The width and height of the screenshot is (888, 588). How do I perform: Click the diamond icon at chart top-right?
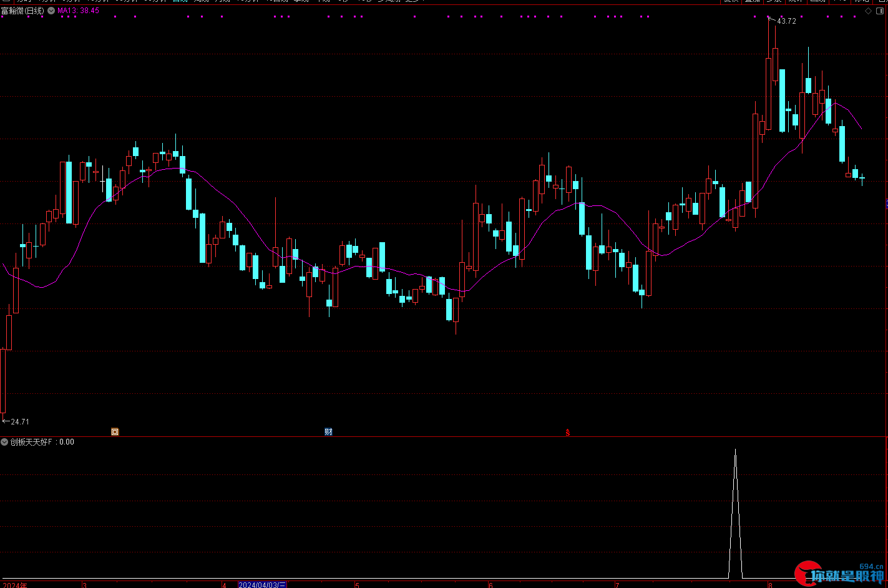coord(868,11)
